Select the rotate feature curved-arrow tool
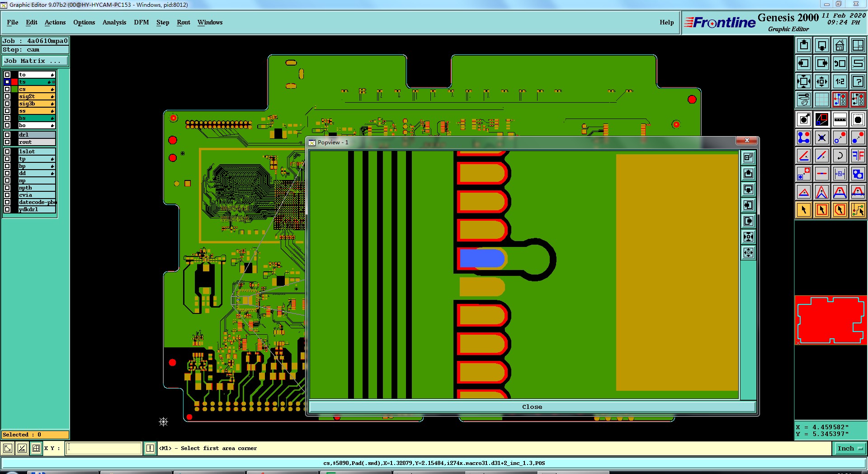868x474 pixels. click(x=840, y=156)
